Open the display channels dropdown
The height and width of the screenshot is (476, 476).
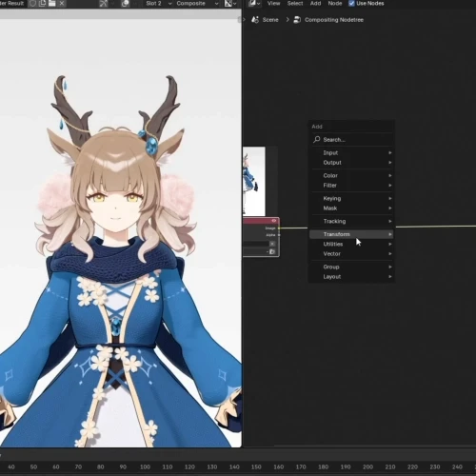[230, 4]
